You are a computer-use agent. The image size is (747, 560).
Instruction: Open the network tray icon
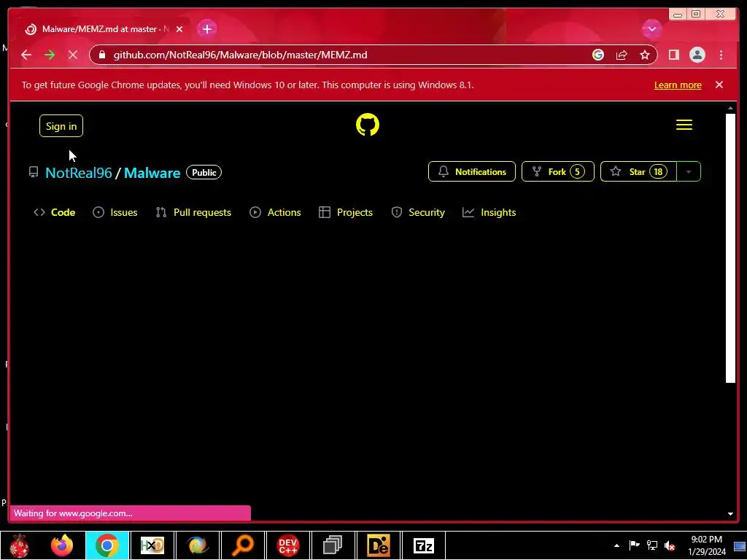(x=651, y=545)
